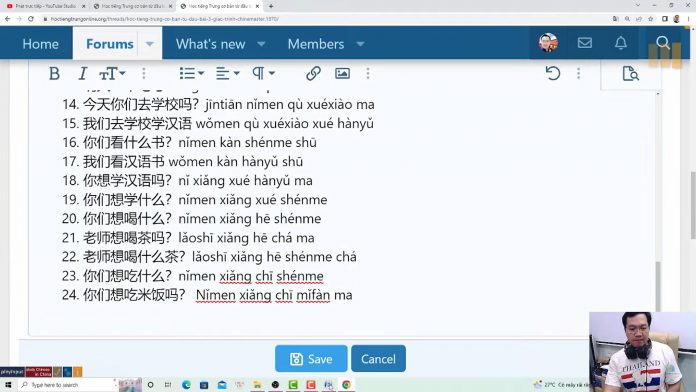Toggle the browser side panel

(665, 19)
